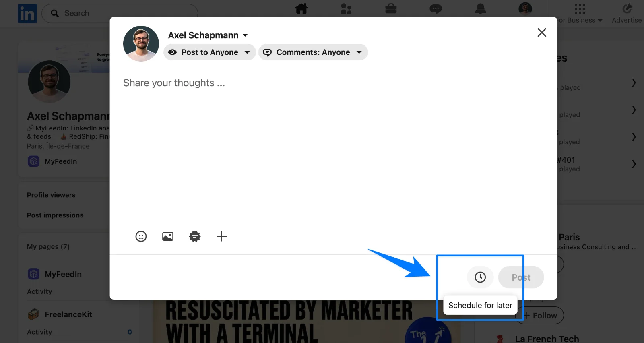Open Post impressions

pos(55,215)
